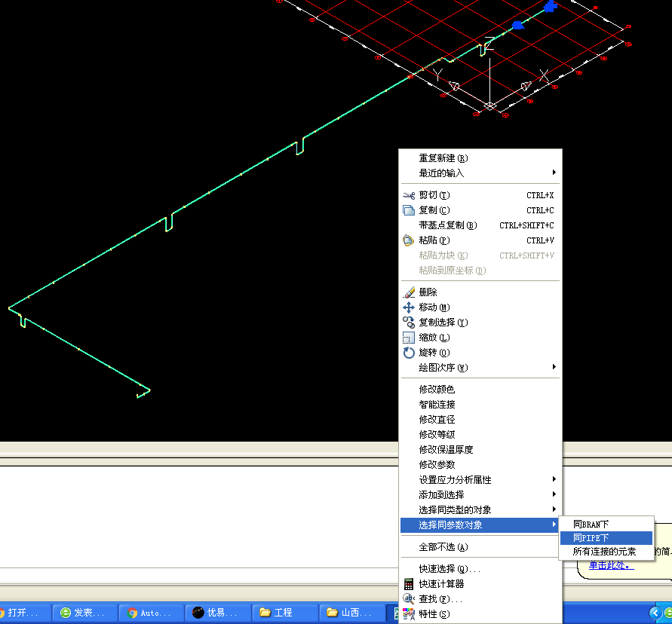Select the Rotate (旋转) icon

[409, 353]
